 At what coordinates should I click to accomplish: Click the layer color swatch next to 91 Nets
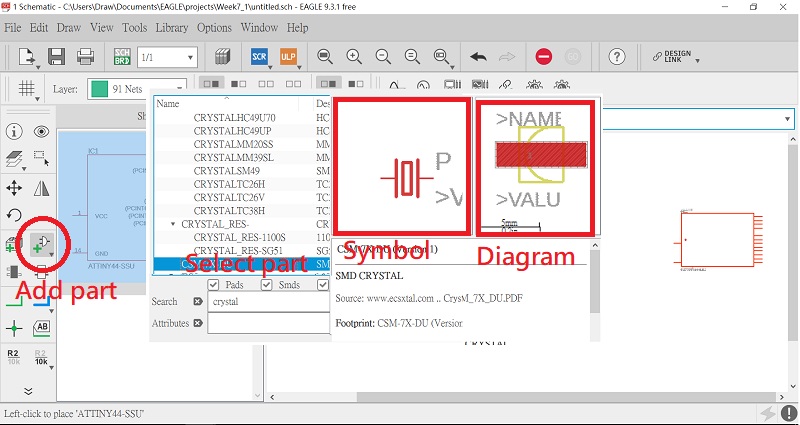99,89
